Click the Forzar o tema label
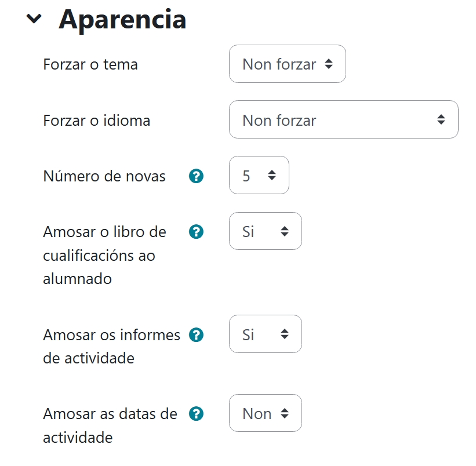The image size is (476, 466). (x=90, y=64)
